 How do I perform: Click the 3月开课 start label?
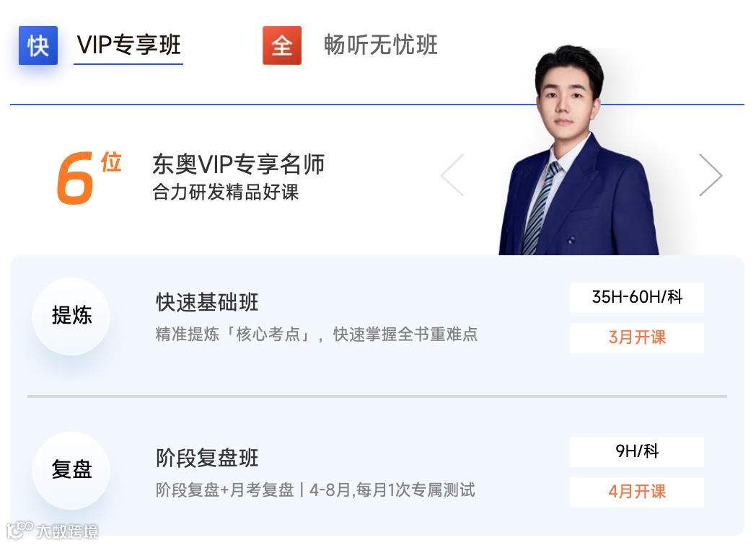(637, 337)
